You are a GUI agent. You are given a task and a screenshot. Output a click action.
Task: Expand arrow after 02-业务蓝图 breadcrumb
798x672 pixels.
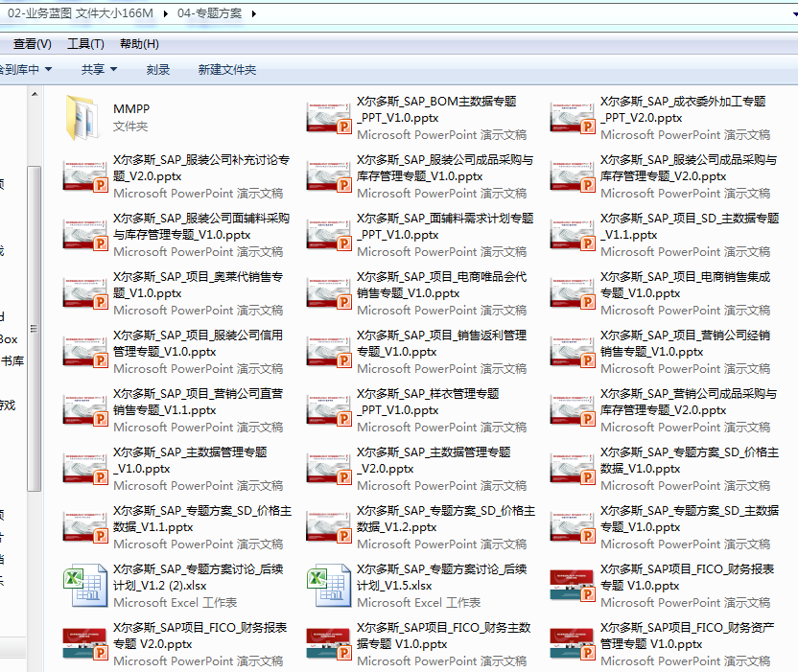coord(165,13)
